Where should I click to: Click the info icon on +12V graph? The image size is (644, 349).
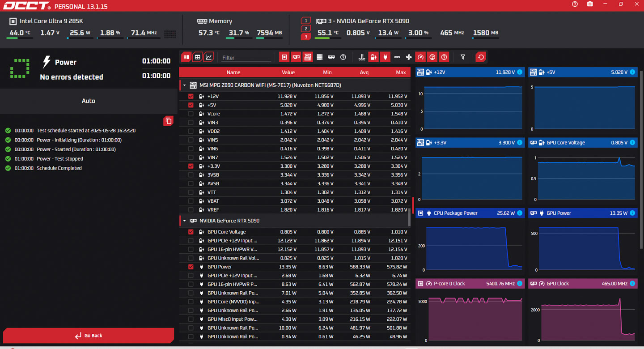click(x=520, y=72)
